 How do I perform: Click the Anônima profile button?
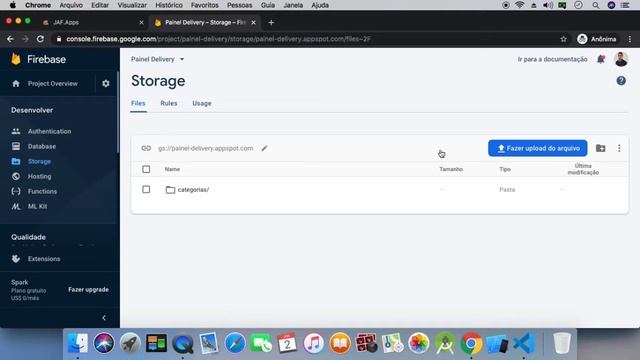(597, 39)
